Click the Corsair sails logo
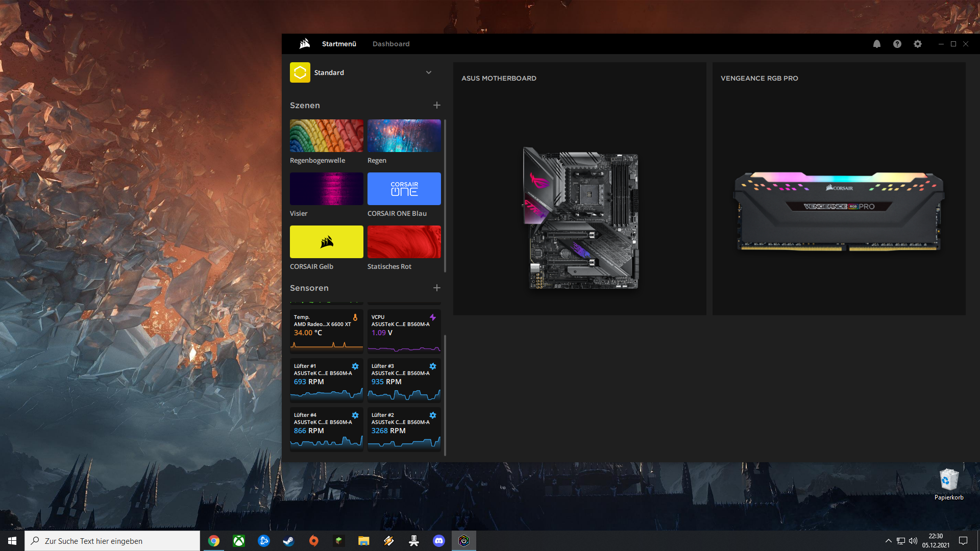The image size is (980, 551). pyautogui.click(x=304, y=44)
